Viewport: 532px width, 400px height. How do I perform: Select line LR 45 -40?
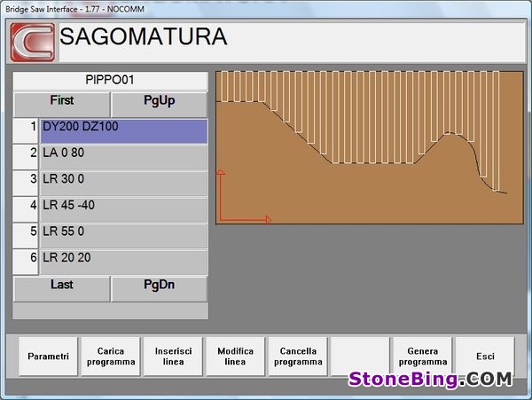coord(124,209)
